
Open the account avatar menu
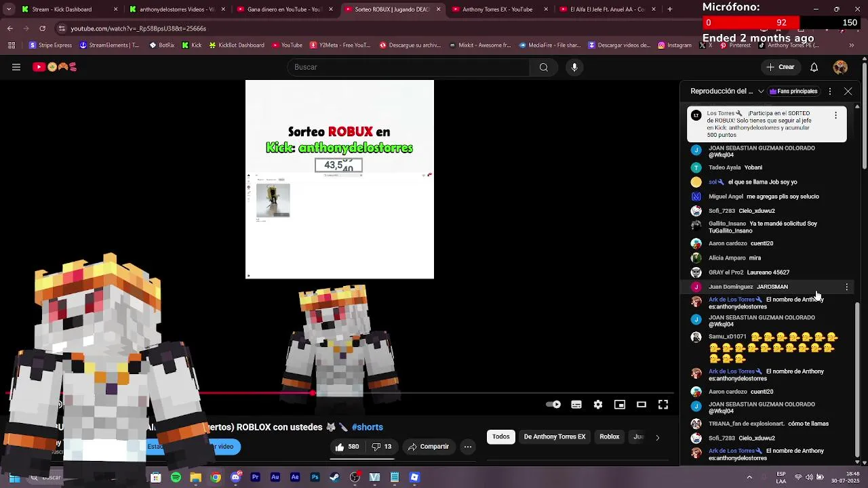click(x=840, y=67)
